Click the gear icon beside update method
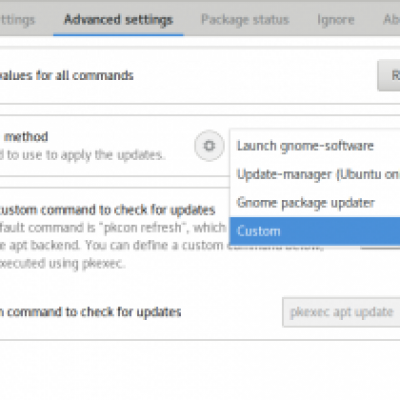 [x=209, y=146]
